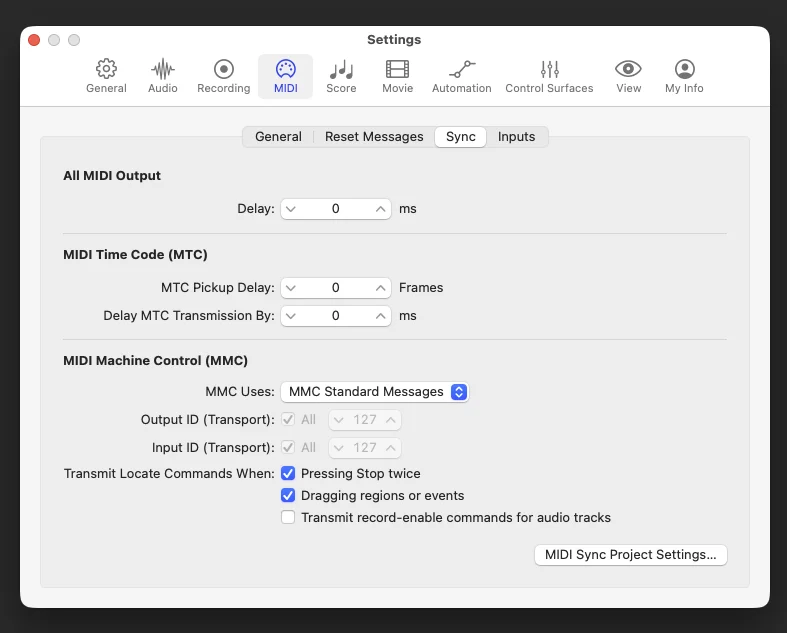This screenshot has width=787, height=633.
Task: Open MIDI Sync Project Settings
Action: coord(630,555)
